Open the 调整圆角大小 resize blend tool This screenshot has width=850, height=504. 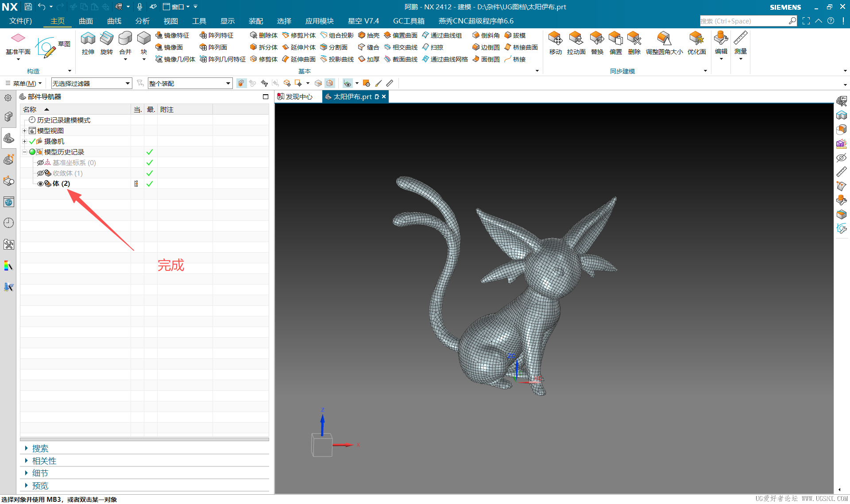click(x=664, y=43)
